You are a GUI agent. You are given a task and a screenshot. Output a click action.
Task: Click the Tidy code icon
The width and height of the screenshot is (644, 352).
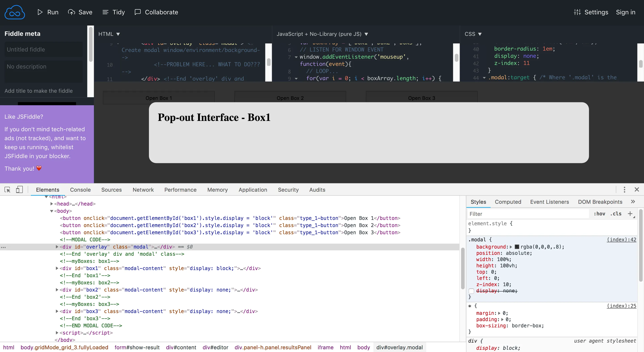pos(106,12)
